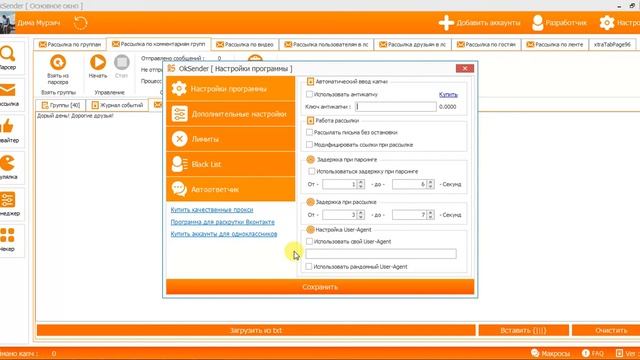Switch to Рассылка по комментариям групп tab
The image size is (640, 360).
pyautogui.click(x=159, y=44)
